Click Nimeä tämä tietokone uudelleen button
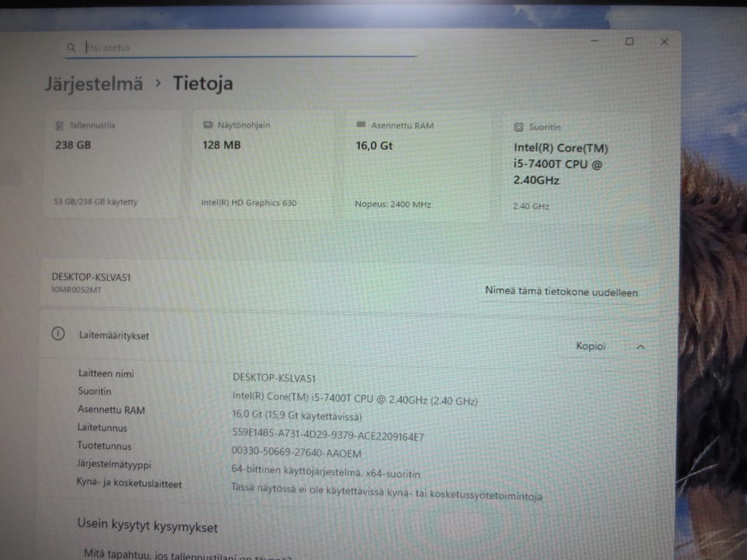The height and width of the screenshot is (560, 747). [x=561, y=292]
